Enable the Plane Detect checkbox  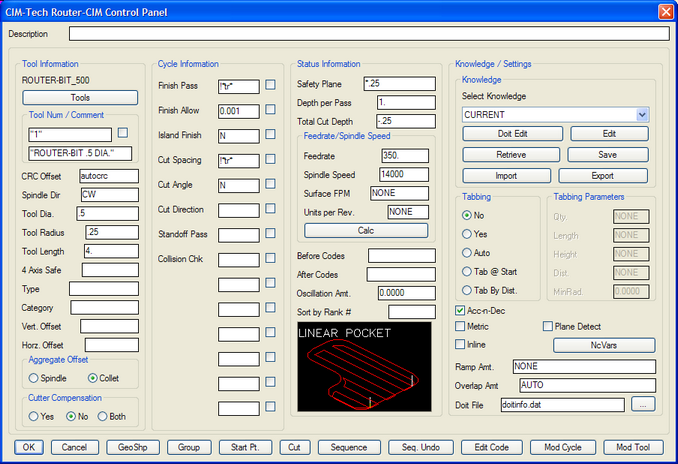tap(548, 326)
